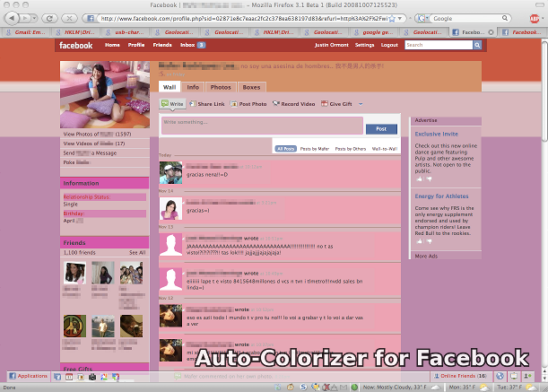Switch to the Photos profile tab
The height and width of the screenshot is (392, 548).
point(220,87)
